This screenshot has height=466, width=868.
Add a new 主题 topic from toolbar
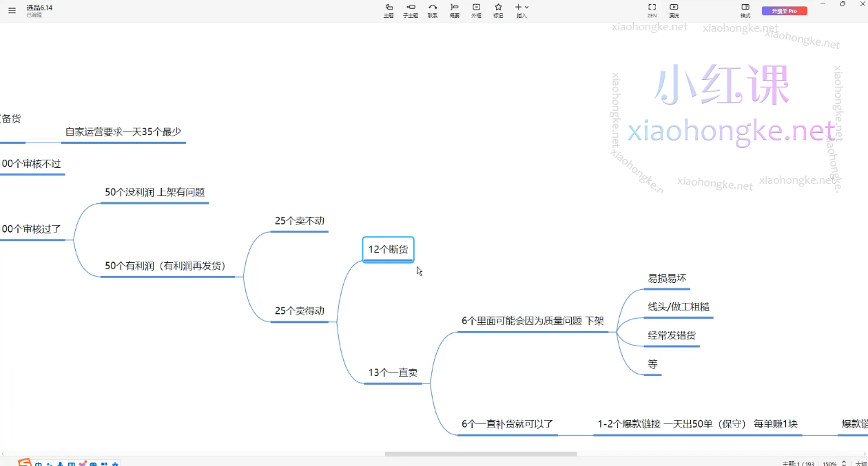point(389,10)
